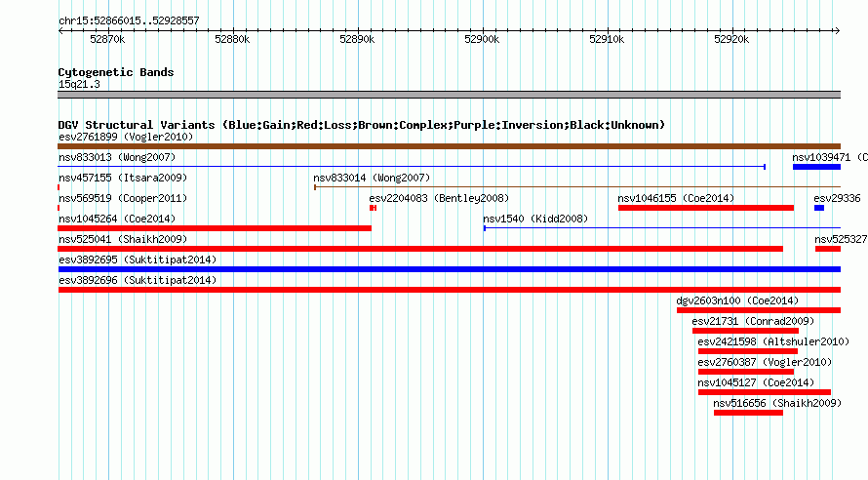Click the 52920k ruler position
The height and width of the screenshot is (480, 868).
pos(731,39)
